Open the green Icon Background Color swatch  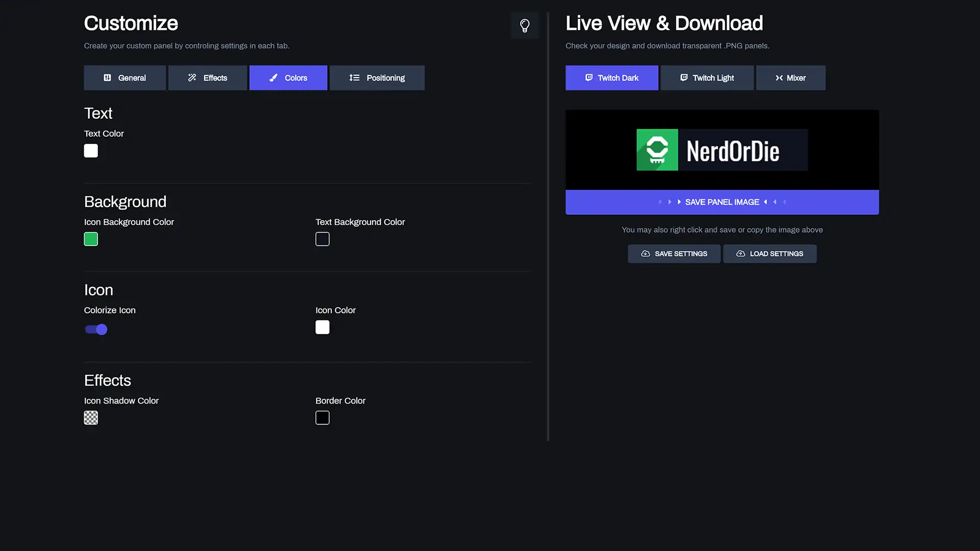click(91, 239)
